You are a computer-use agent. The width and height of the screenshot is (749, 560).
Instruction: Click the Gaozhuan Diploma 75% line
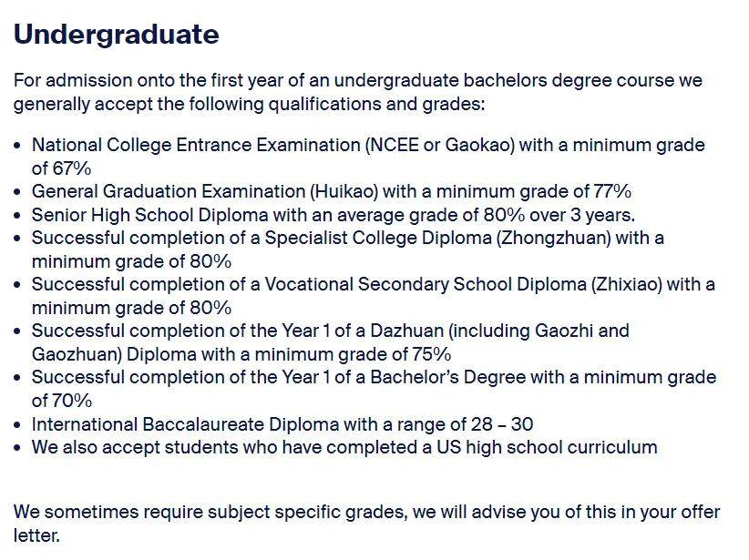pos(241,354)
